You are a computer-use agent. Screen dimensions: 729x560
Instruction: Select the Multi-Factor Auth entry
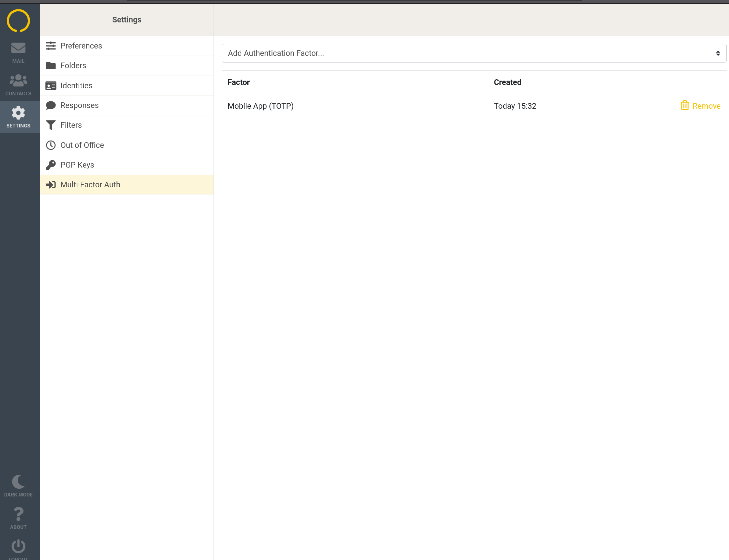tap(90, 185)
